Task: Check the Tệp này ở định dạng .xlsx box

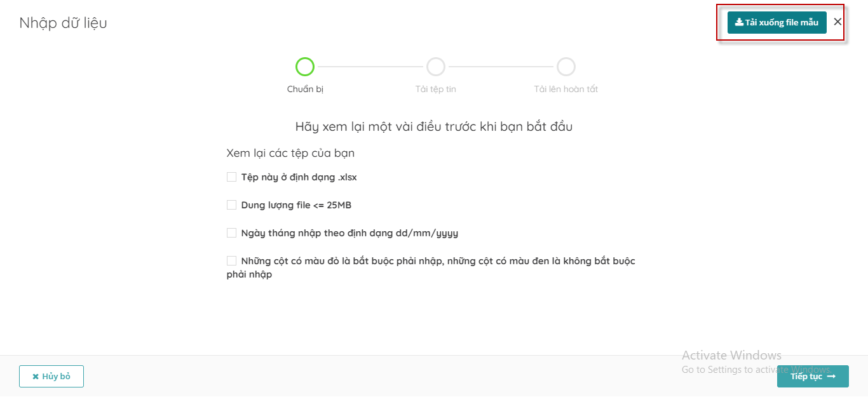Action: pos(231,177)
